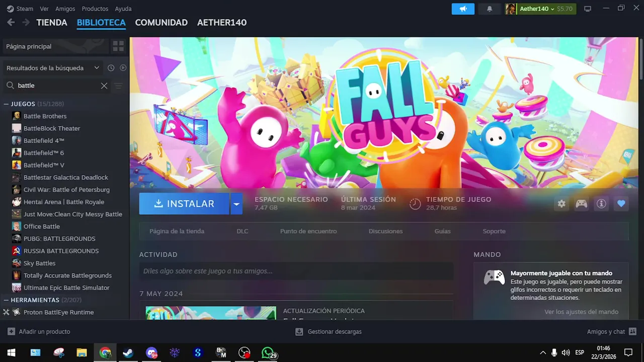The height and width of the screenshot is (362, 644).
Task: Click the manage downloads icon
Action: pos(299,332)
